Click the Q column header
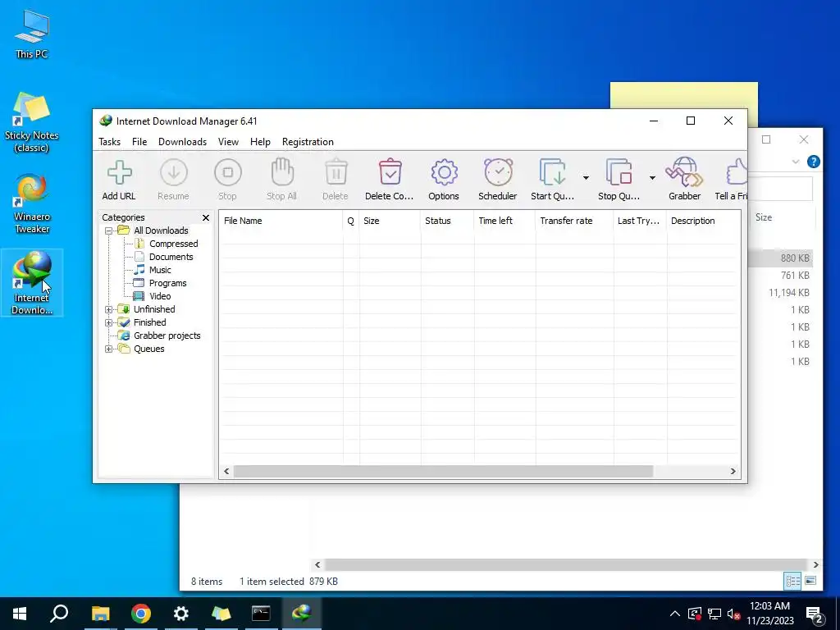Image resolution: width=840 pixels, height=630 pixels. pyautogui.click(x=351, y=221)
